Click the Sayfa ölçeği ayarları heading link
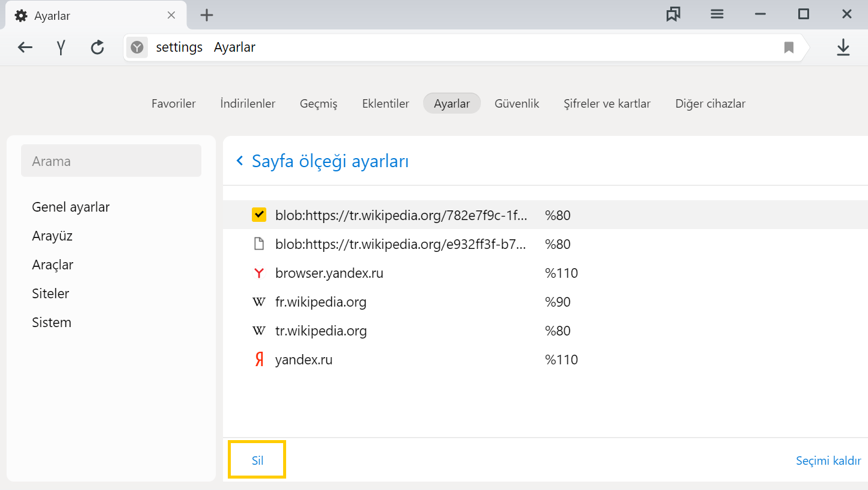 click(330, 161)
